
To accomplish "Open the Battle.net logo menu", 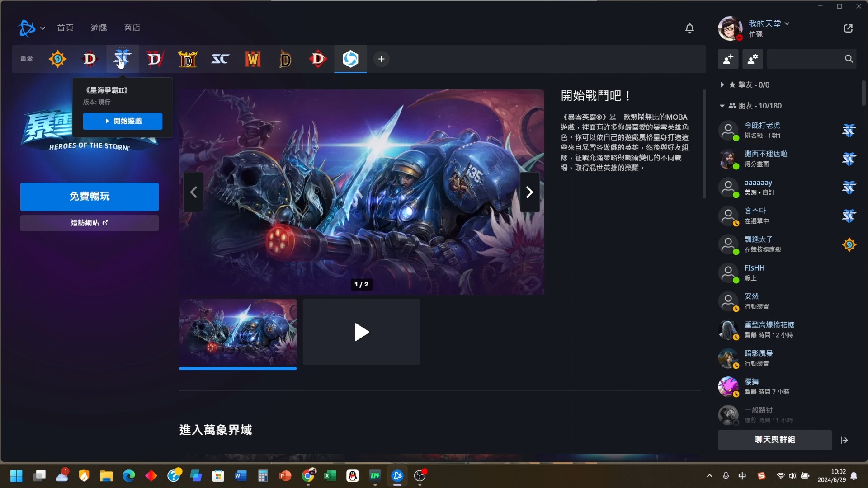I will click(x=31, y=28).
